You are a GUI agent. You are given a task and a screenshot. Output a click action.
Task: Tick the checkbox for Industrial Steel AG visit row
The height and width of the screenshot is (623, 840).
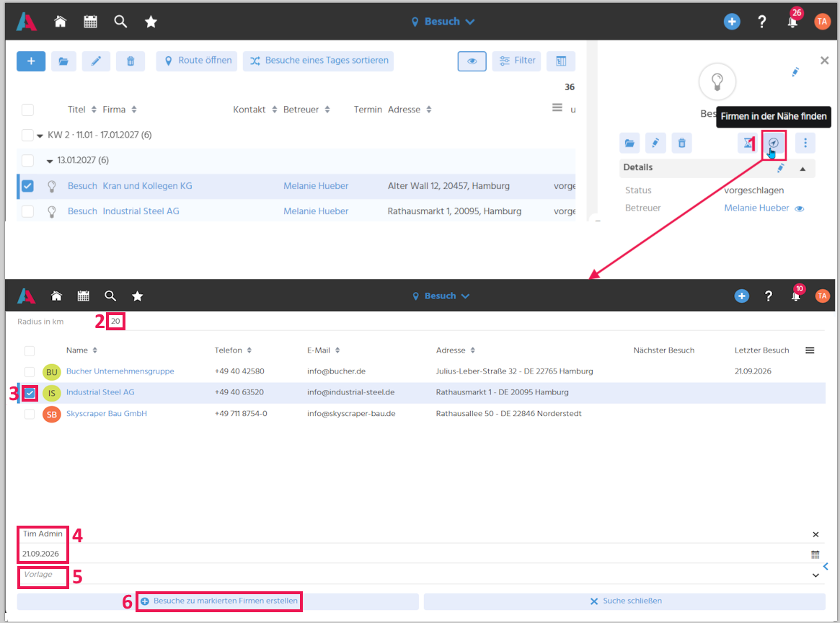pos(28,211)
